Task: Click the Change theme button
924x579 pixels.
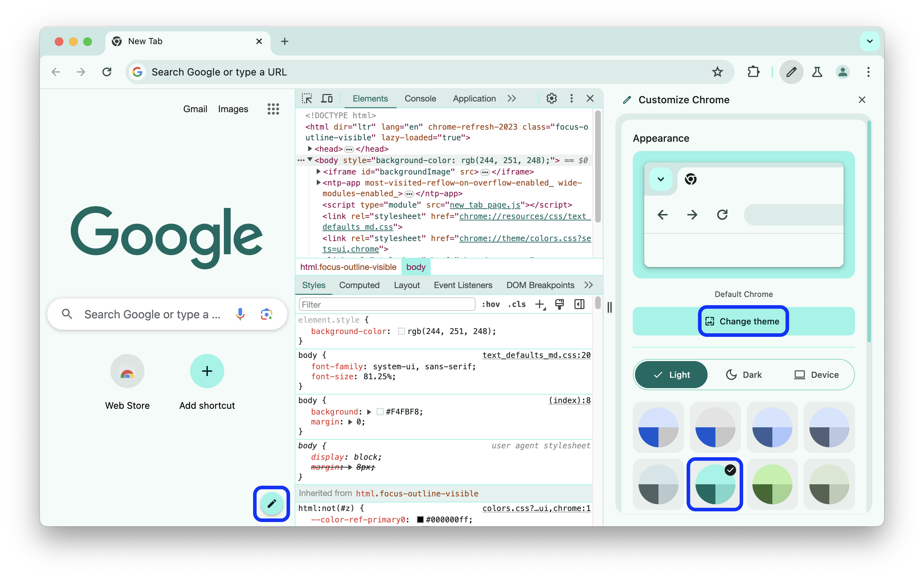Action: (743, 322)
